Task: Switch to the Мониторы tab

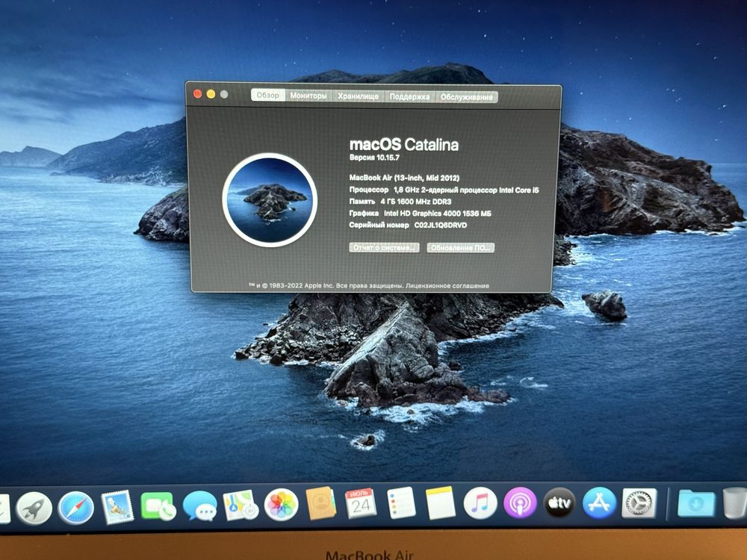Action: 309,96
